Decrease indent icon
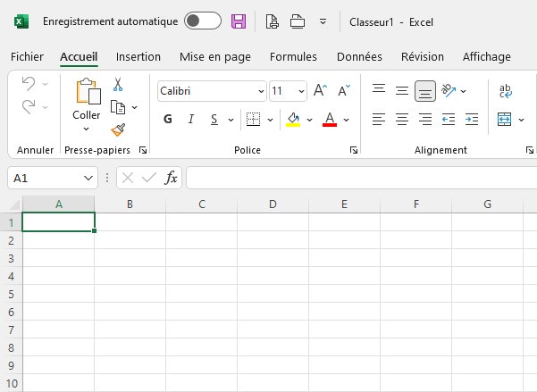This screenshot has width=537, height=392. point(449,119)
